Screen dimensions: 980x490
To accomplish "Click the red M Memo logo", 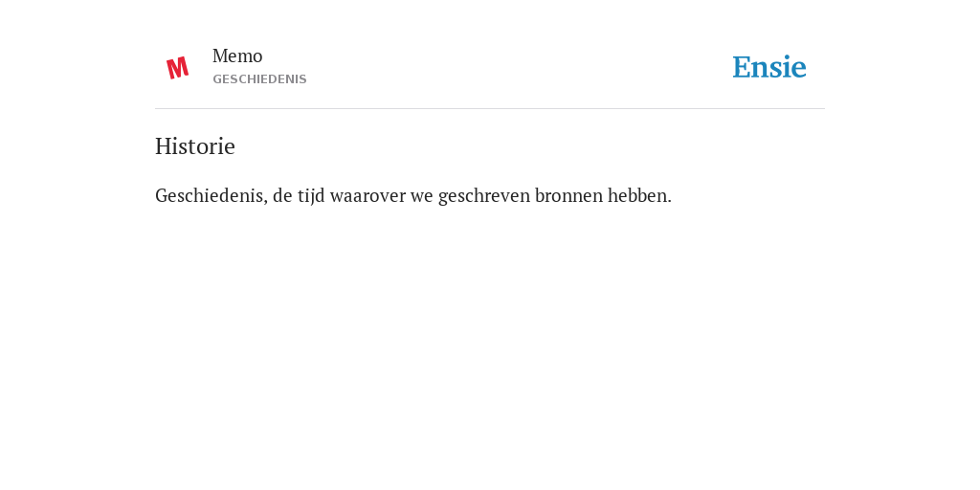I will pos(177,68).
